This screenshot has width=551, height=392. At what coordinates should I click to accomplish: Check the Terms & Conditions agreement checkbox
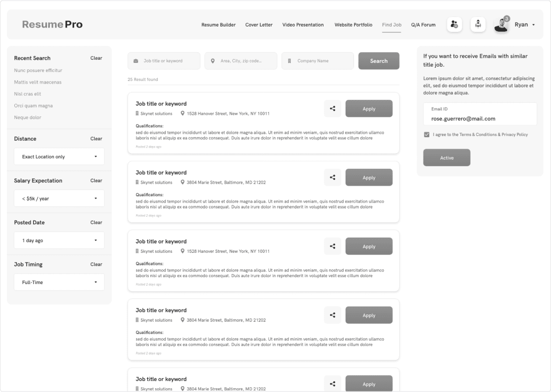(x=427, y=134)
